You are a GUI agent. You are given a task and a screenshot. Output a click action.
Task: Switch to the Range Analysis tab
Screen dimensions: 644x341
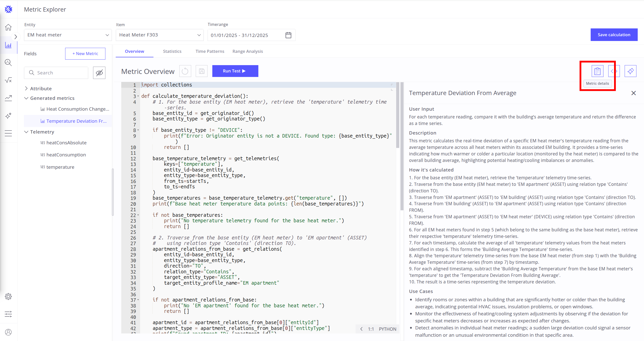[248, 51]
